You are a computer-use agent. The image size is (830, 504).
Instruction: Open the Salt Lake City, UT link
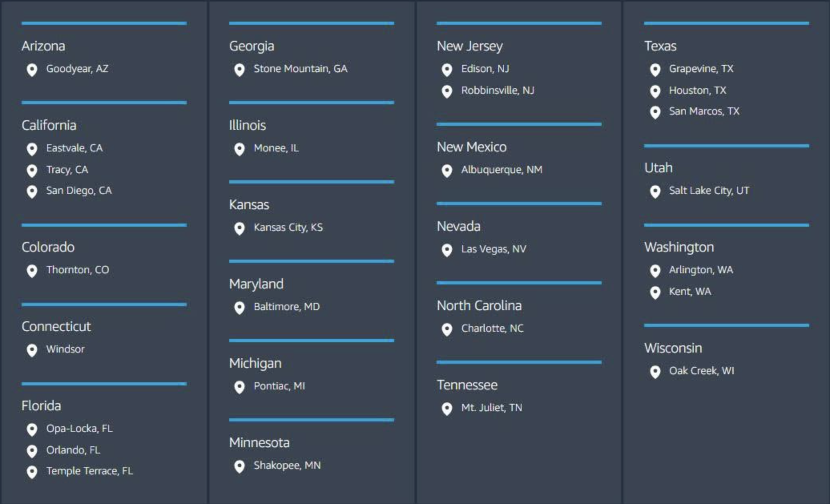tap(709, 191)
